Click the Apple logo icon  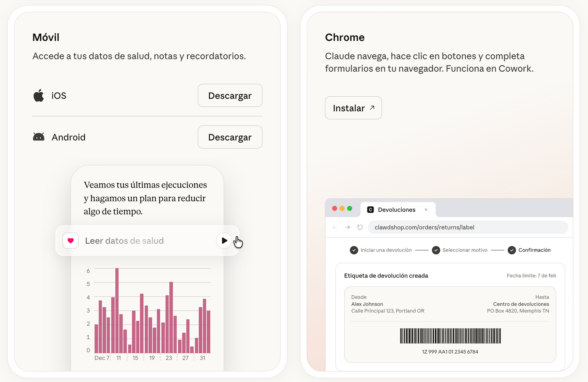pos(39,95)
